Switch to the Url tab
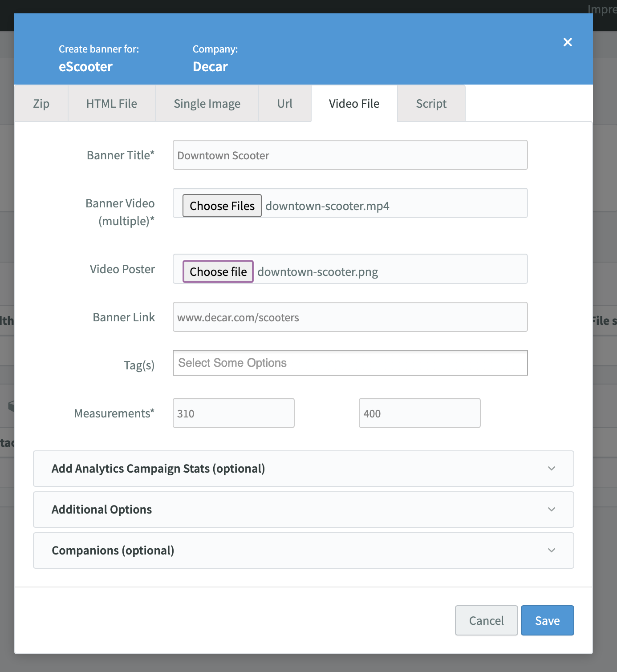617x672 pixels. point(285,104)
